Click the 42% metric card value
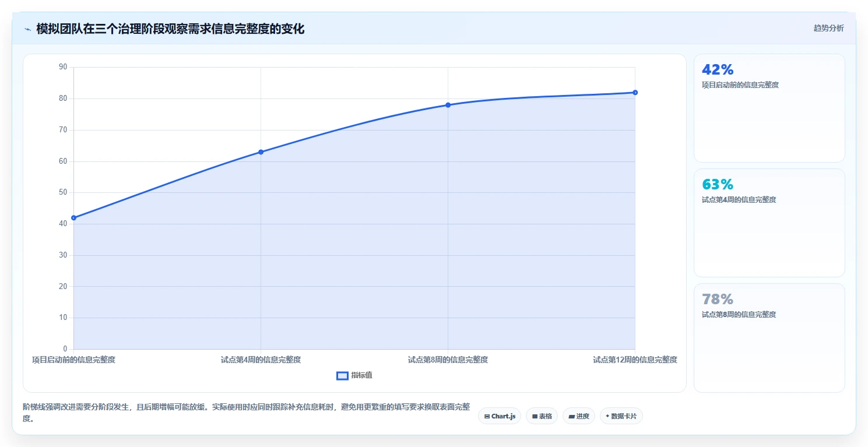Screen dimensions: 868x447 (718, 70)
